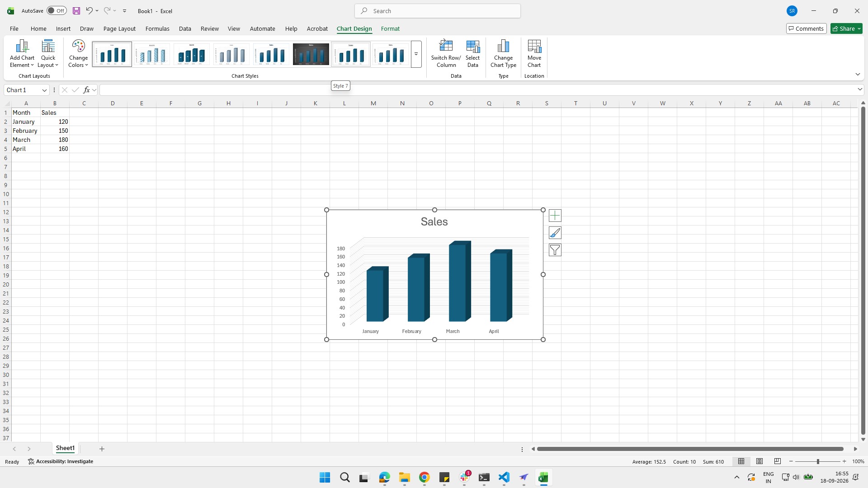Viewport: 868px width, 488px height.
Task: Add a new sheet with plus button
Action: (x=102, y=449)
